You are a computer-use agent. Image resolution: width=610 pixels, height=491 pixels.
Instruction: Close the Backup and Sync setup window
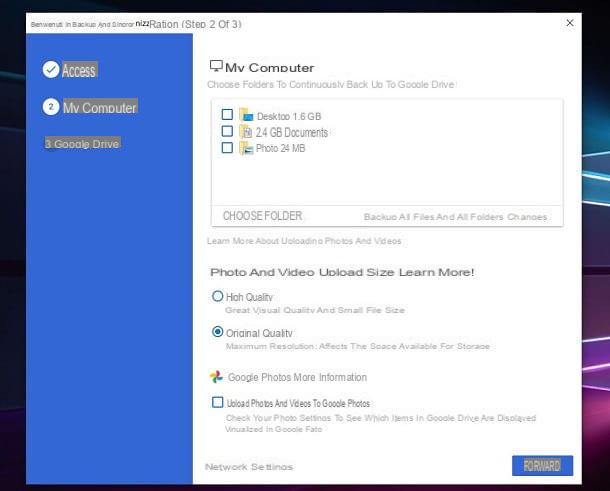570,23
